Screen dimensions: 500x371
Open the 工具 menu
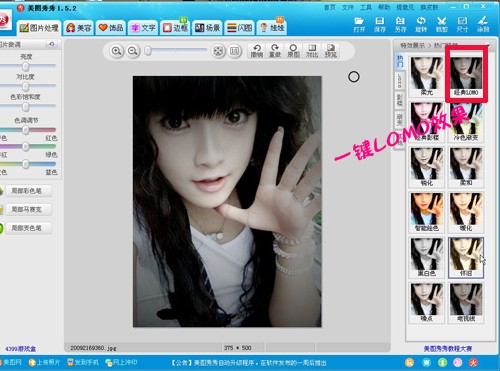(366, 7)
